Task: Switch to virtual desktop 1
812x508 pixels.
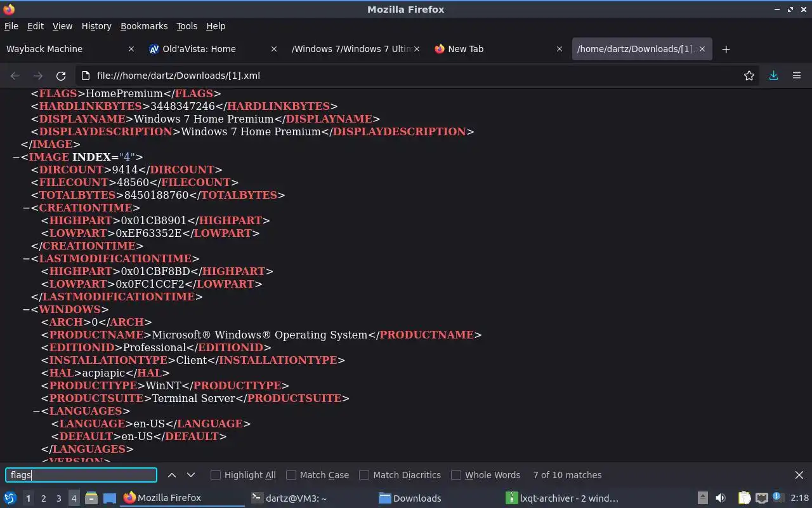Action: (x=28, y=498)
